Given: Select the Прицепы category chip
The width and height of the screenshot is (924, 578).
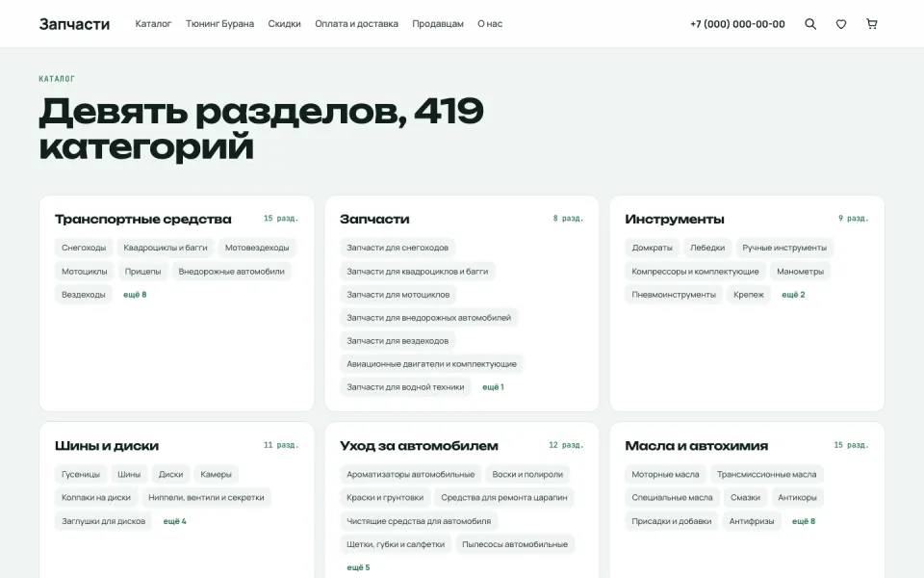Looking at the screenshot, I should coord(142,272).
